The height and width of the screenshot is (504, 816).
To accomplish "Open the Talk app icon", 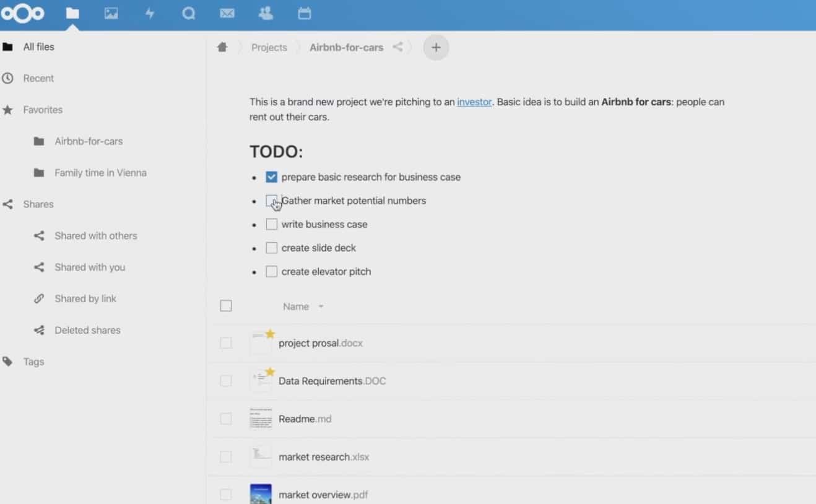I will (x=189, y=13).
